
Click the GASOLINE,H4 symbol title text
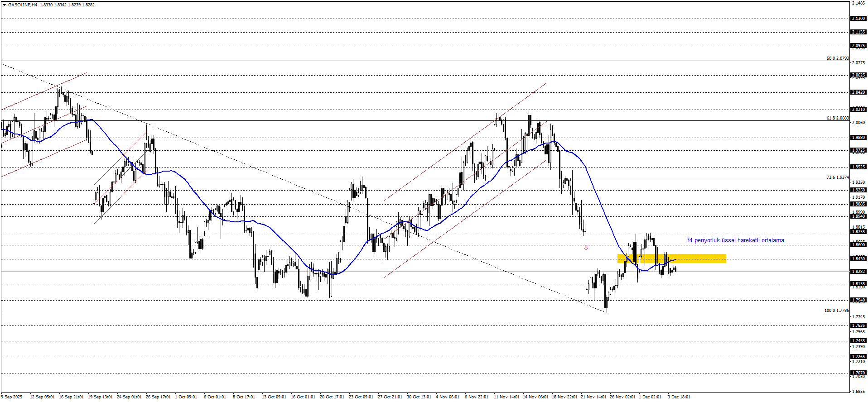point(23,5)
